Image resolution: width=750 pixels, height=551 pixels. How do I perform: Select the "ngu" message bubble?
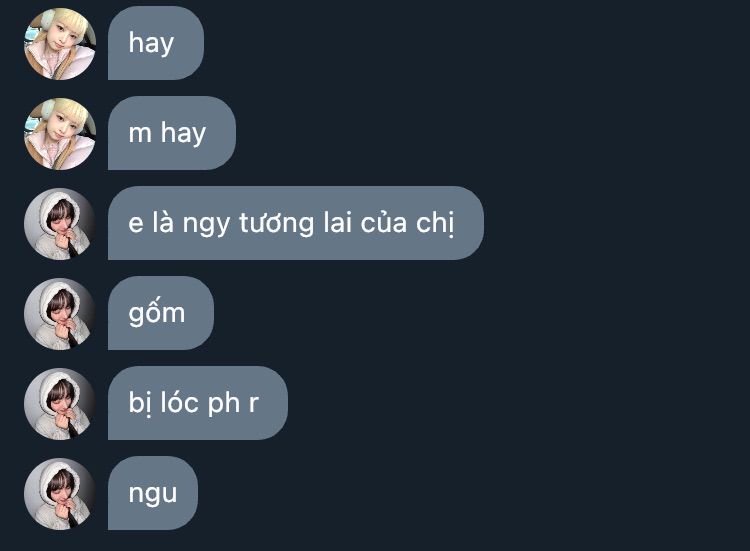(x=153, y=493)
